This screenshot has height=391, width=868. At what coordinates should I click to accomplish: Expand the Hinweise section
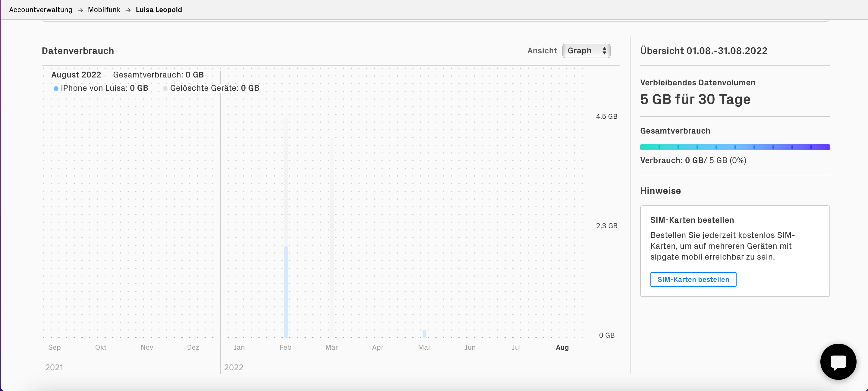tap(660, 191)
